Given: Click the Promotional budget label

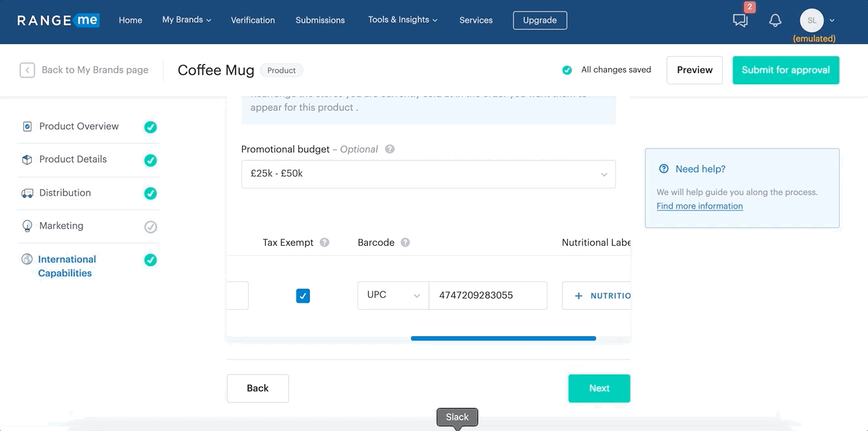Looking at the screenshot, I should (286, 149).
